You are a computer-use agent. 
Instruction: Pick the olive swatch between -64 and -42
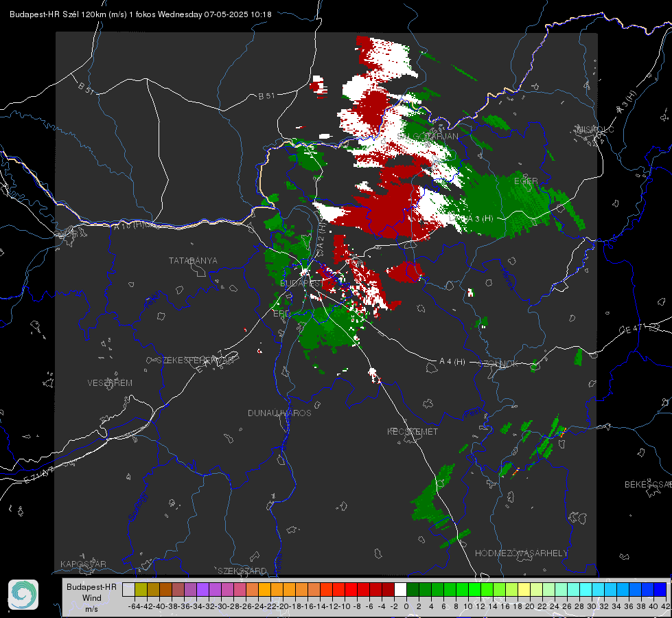pyautogui.click(x=141, y=589)
